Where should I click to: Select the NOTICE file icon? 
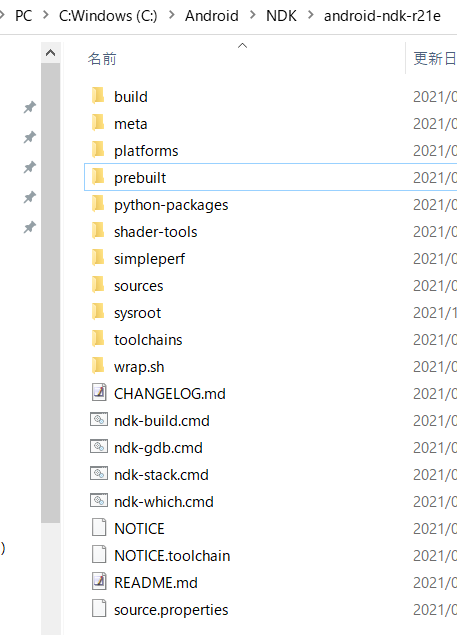[99, 528]
